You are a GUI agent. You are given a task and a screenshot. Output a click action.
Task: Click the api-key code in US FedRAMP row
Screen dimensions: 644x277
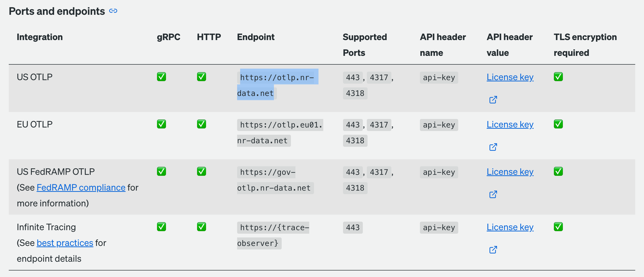[439, 172]
